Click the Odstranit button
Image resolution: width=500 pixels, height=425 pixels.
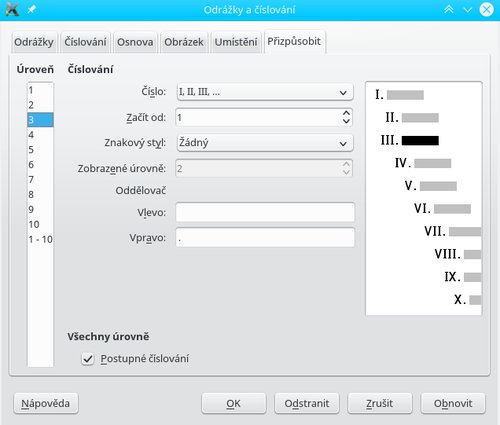(x=307, y=403)
